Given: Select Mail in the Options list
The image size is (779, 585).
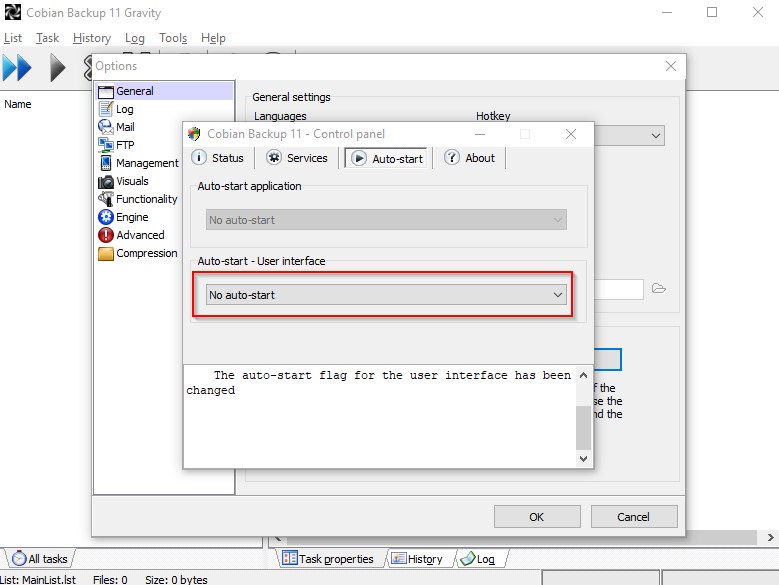Looking at the screenshot, I should tap(124, 127).
